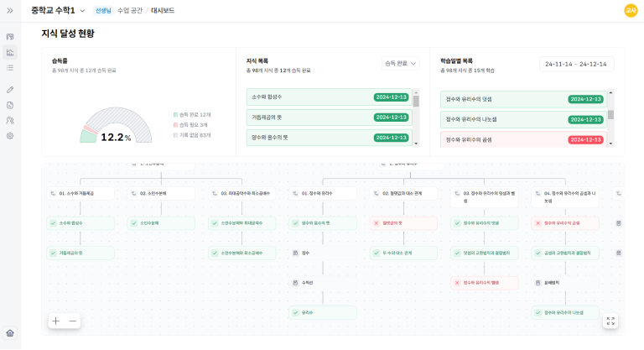Enter fullscreen view of the knowledge map
Viewport: 644px width, 350px height.
coord(610,321)
